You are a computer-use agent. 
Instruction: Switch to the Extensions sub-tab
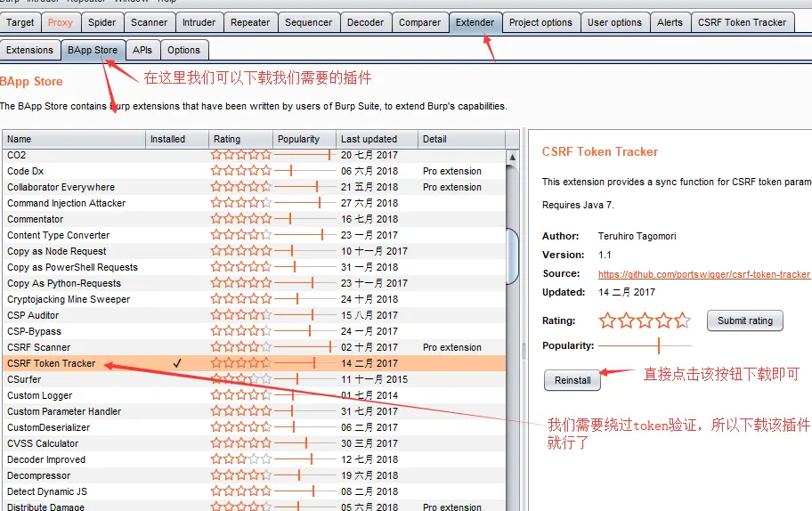pos(29,50)
